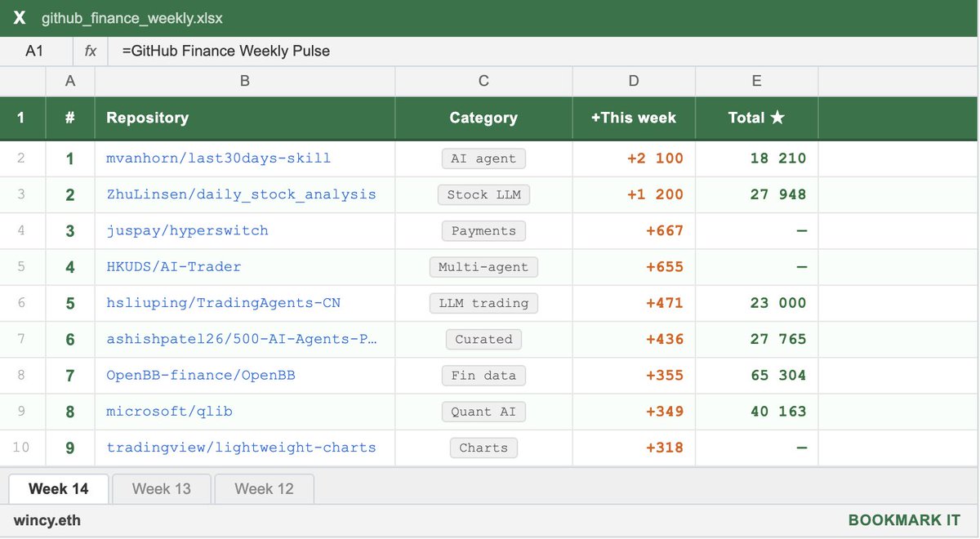This screenshot has height=539, width=980.
Task: Open juspay/hyperswitch repository link
Action: tap(188, 230)
